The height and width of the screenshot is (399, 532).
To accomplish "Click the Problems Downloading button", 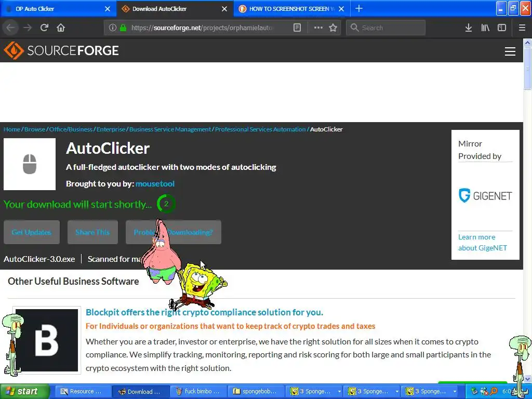I will point(174,232).
